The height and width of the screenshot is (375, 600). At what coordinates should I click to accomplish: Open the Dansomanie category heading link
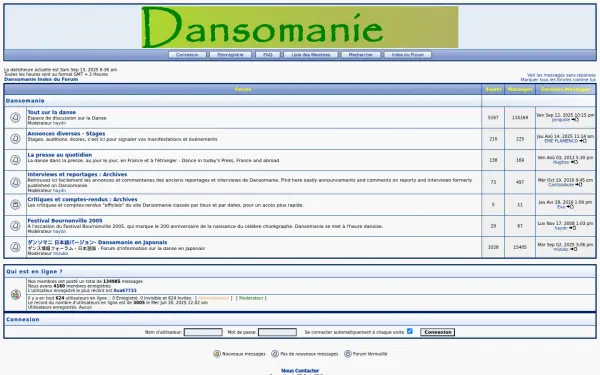pos(25,101)
